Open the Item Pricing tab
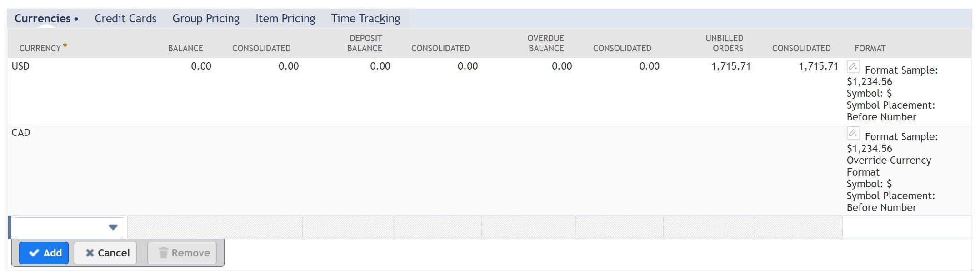The width and height of the screenshot is (980, 276). coord(285,18)
